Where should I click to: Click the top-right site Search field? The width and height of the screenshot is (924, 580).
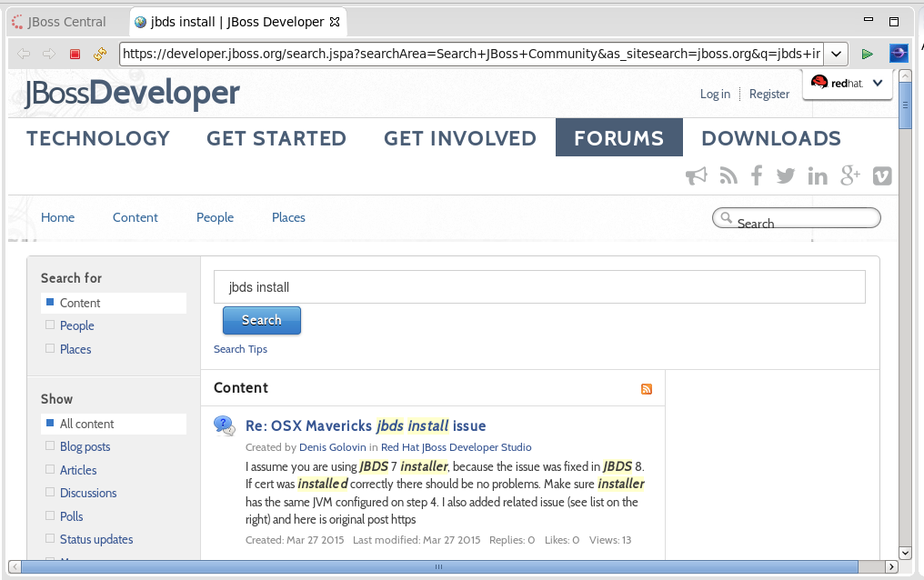tap(796, 218)
